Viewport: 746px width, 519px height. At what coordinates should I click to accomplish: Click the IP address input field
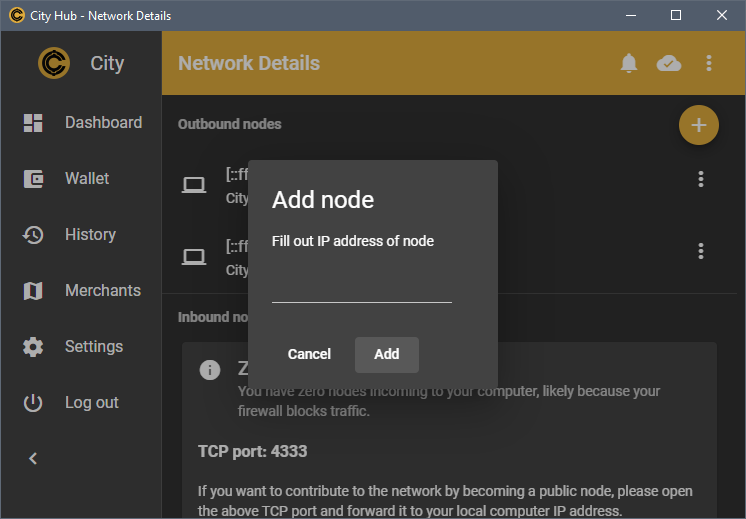(362, 289)
